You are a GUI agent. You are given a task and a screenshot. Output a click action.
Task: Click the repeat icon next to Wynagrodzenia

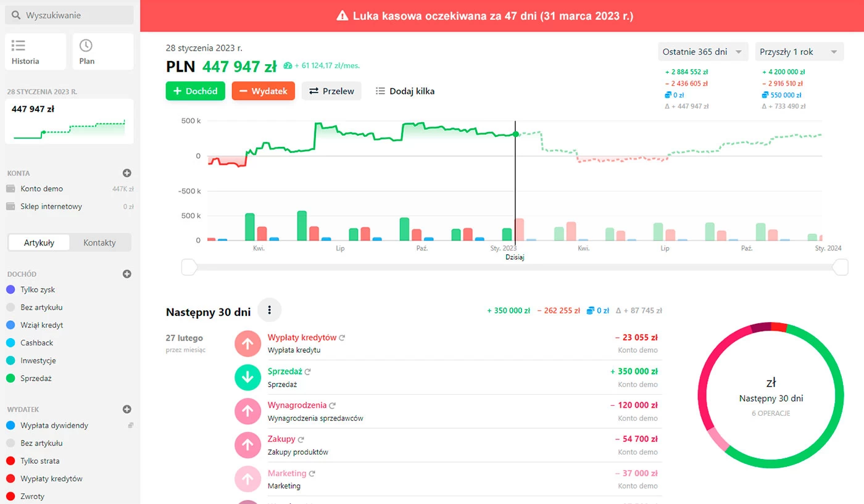pyautogui.click(x=332, y=406)
